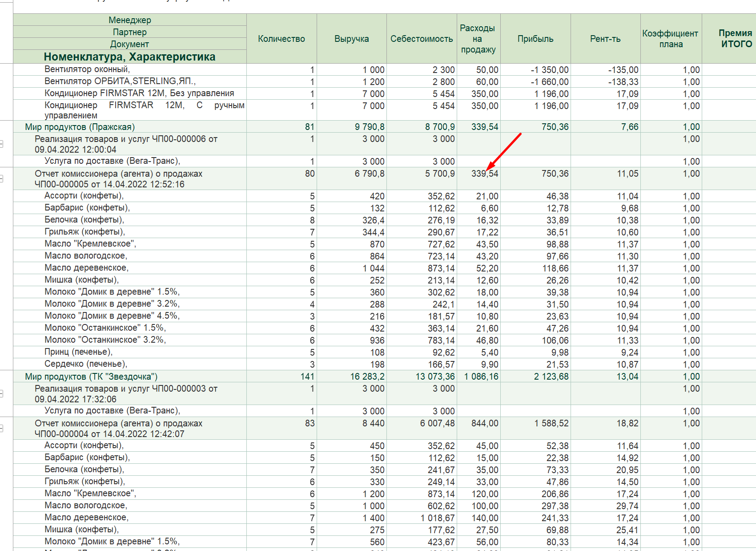This screenshot has width=756, height=551.
Task: Click the Себестоимость column header
Action: (x=422, y=39)
